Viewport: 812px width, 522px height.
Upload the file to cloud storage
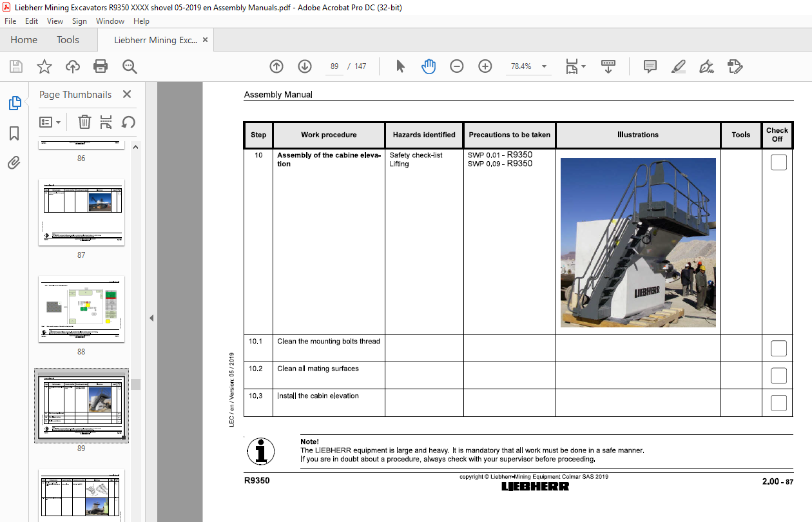pyautogui.click(x=73, y=66)
